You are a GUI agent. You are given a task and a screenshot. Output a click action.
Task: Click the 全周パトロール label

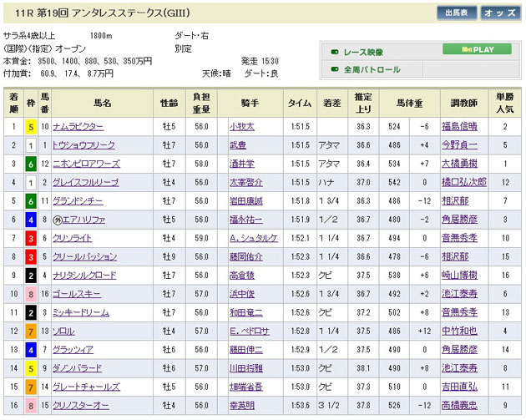tap(372, 69)
